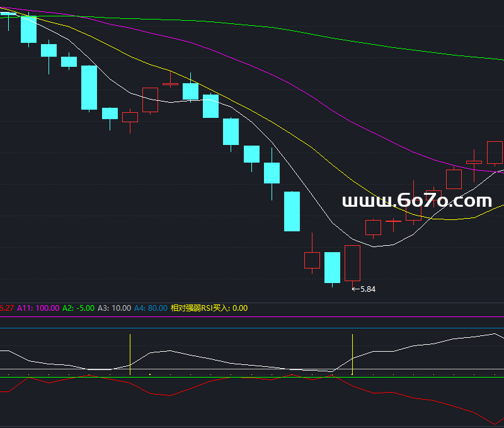The image size is (504, 428).
Task: Click the right RSI buy signal vertical line
Action: 352,353
